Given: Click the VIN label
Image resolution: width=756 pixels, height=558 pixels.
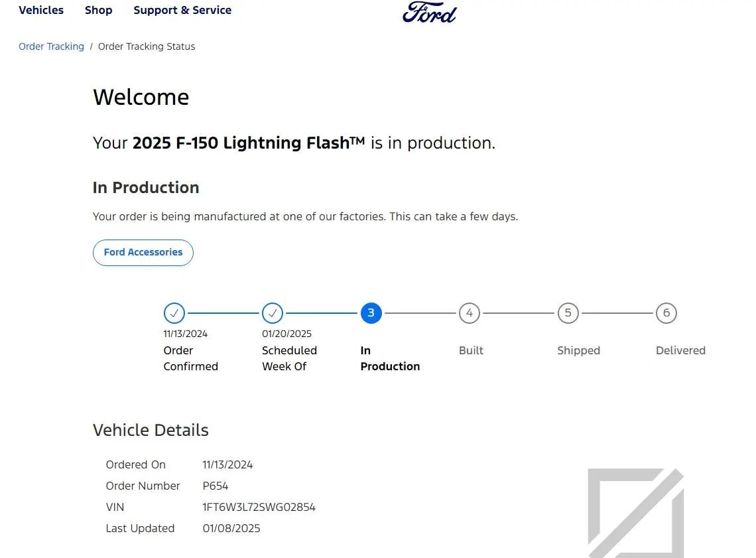Looking at the screenshot, I should (115, 508).
